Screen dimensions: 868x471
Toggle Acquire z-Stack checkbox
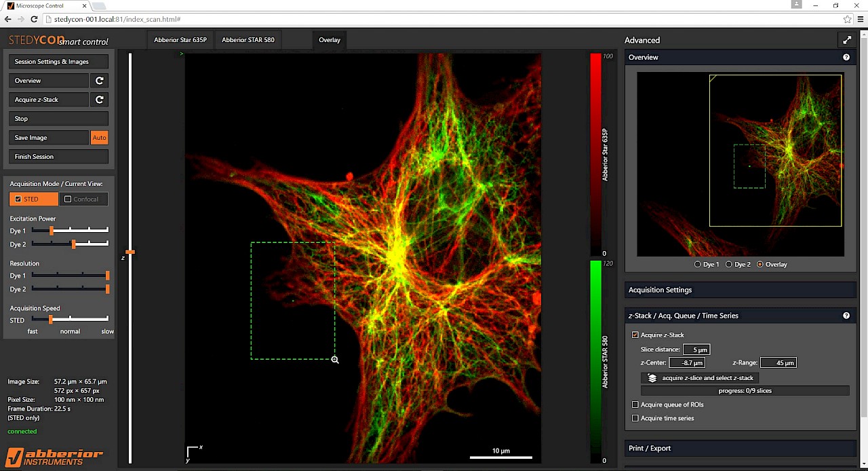click(x=635, y=335)
